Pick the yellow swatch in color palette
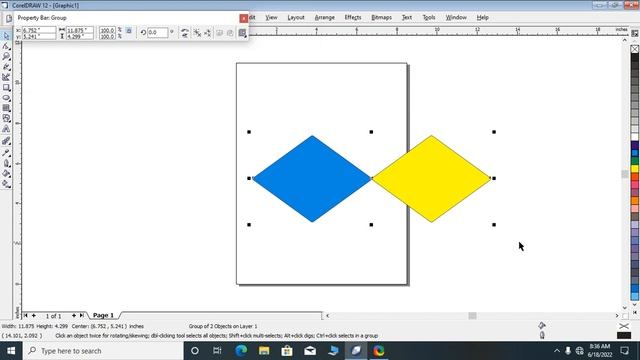The image size is (640, 360). pos(635,169)
